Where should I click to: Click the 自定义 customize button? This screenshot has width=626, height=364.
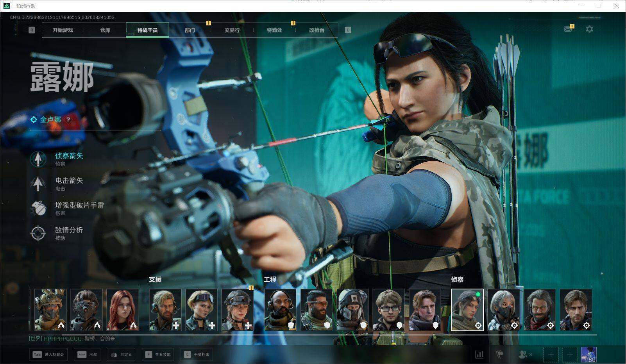click(122, 355)
